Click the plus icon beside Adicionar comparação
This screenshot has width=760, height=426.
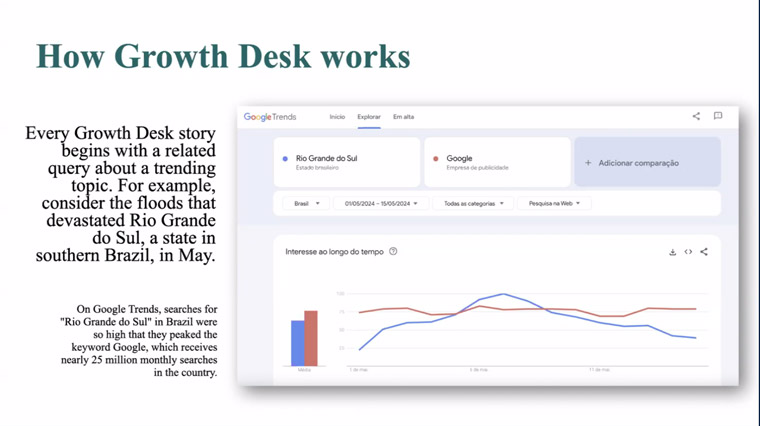click(588, 163)
